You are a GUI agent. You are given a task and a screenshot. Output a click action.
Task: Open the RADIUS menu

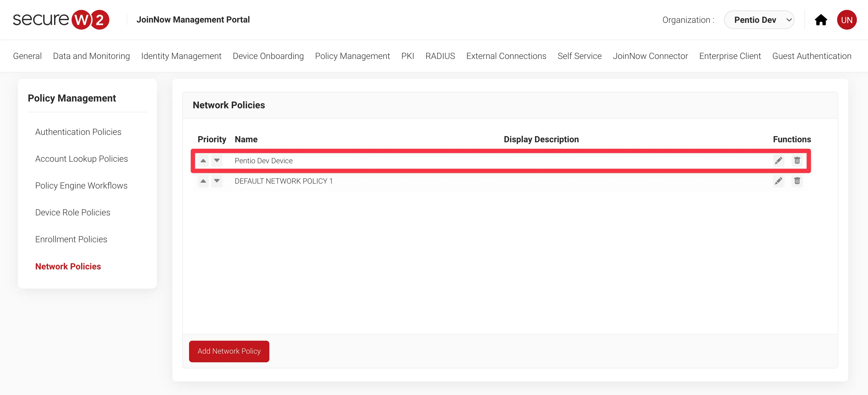[440, 56]
